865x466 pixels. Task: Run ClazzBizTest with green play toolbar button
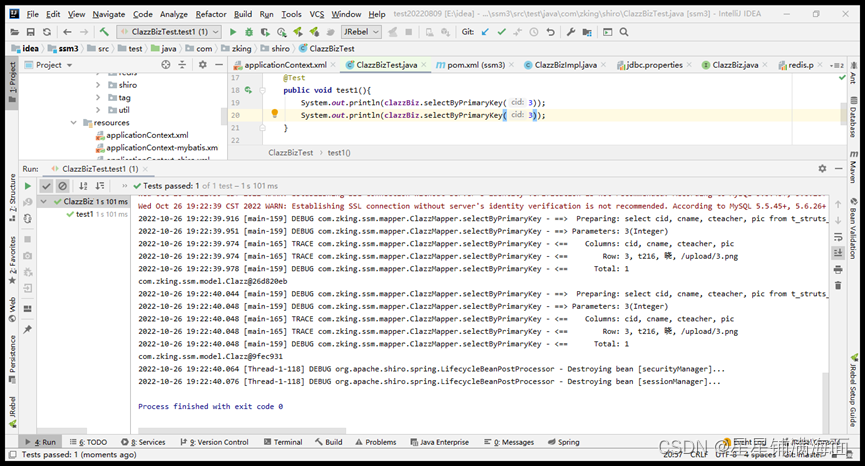tap(233, 32)
